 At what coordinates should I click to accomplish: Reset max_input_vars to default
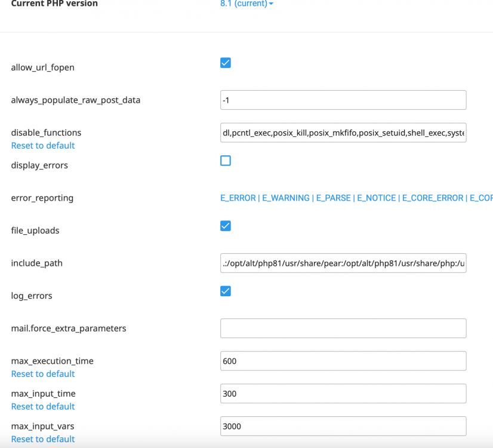(42, 438)
